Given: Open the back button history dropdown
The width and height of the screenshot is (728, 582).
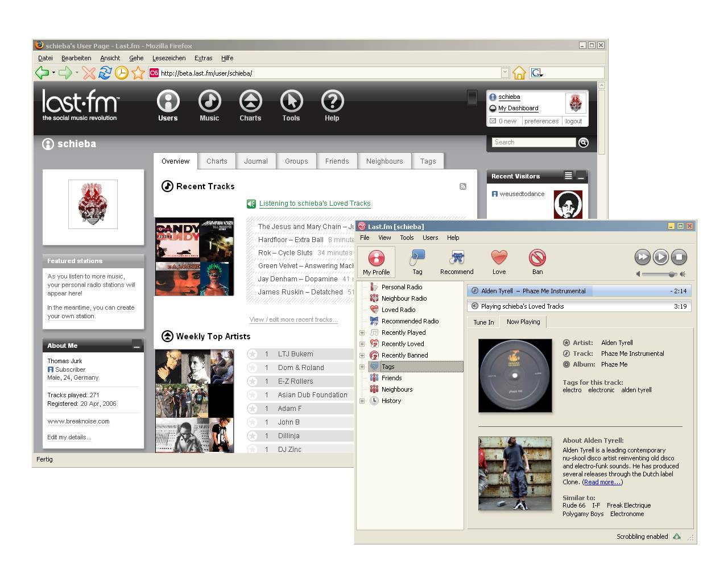Looking at the screenshot, I should point(53,73).
